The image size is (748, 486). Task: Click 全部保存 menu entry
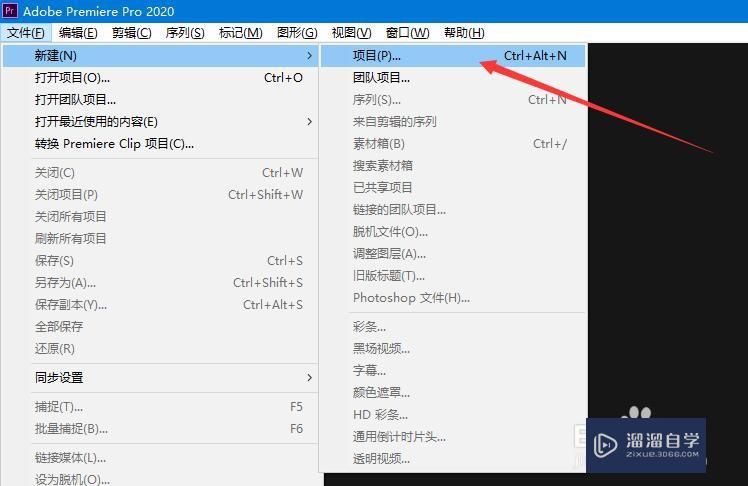pyautogui.click(x=160, y=326)
